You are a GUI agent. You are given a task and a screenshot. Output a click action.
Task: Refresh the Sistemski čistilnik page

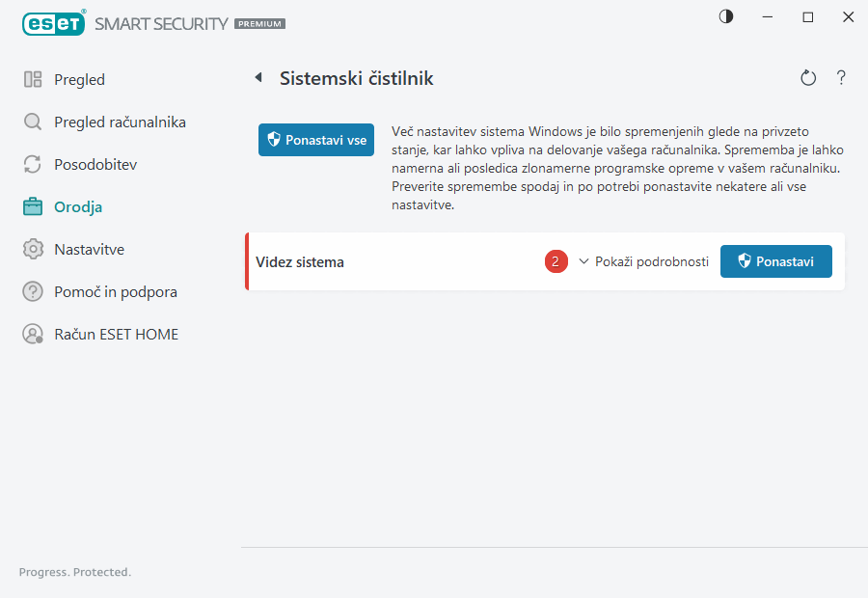(x=808, y=78)
